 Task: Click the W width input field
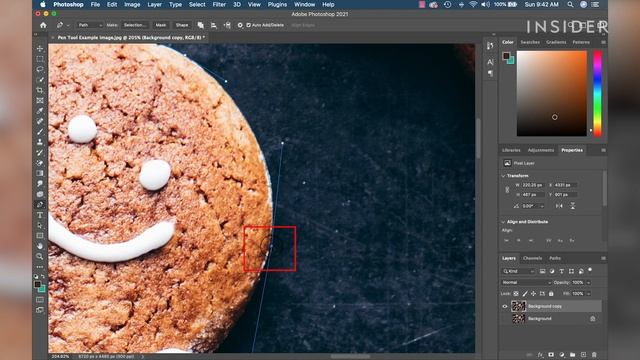(x=533, y=185)
